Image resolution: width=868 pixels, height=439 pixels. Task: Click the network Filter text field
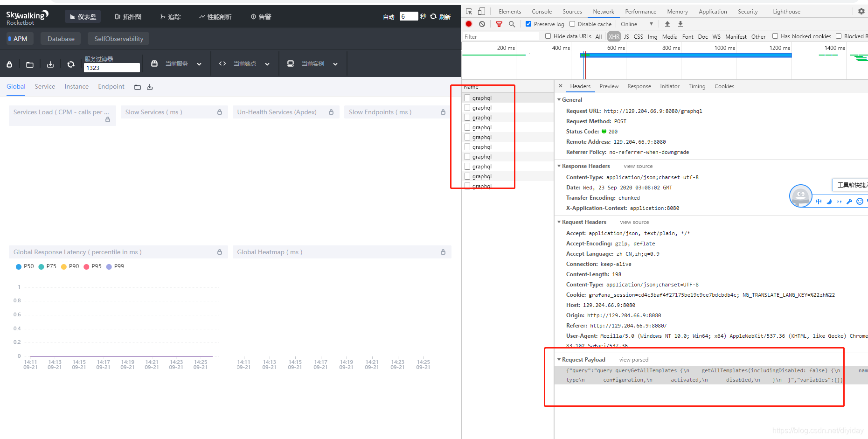(x=501, y=36)
